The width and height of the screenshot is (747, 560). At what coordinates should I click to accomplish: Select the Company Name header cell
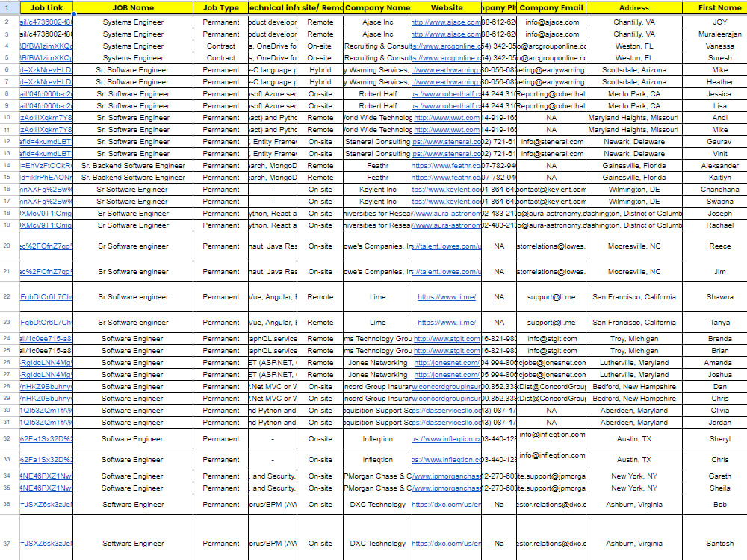[x=377, y=7]
